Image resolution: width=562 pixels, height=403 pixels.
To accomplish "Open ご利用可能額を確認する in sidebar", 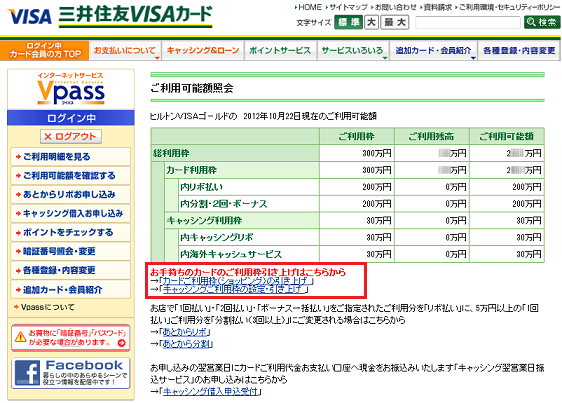I will (71, 176).
